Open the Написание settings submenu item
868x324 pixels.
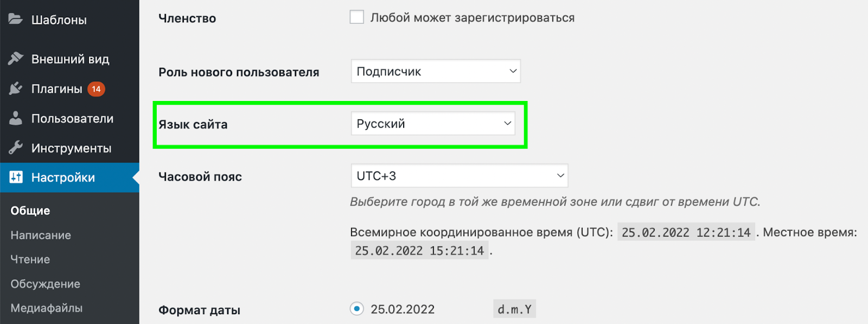click(x=41, y=235)
